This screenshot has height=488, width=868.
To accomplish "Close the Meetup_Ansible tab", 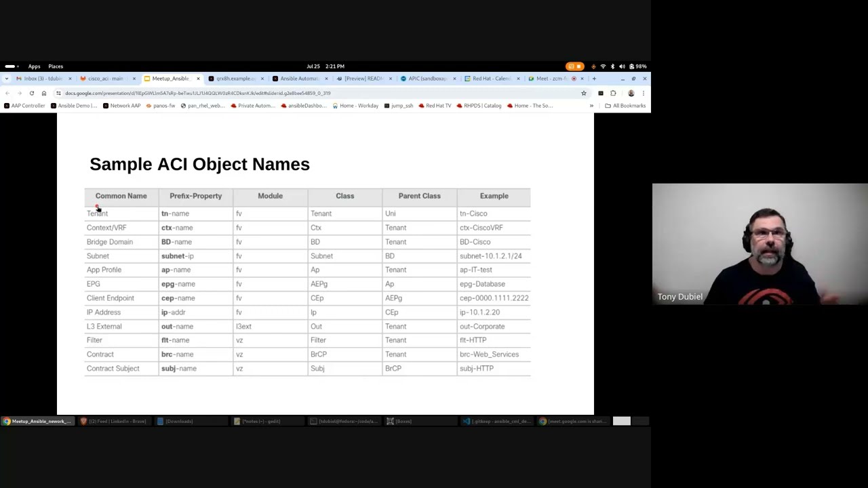I will coord(198,79).
